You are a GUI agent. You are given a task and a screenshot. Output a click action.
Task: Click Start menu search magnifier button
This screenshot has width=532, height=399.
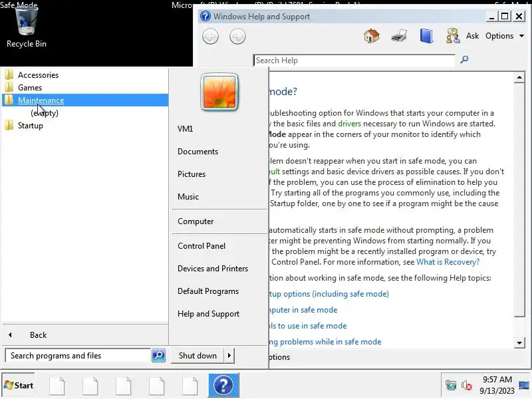(x=158, y=356)
